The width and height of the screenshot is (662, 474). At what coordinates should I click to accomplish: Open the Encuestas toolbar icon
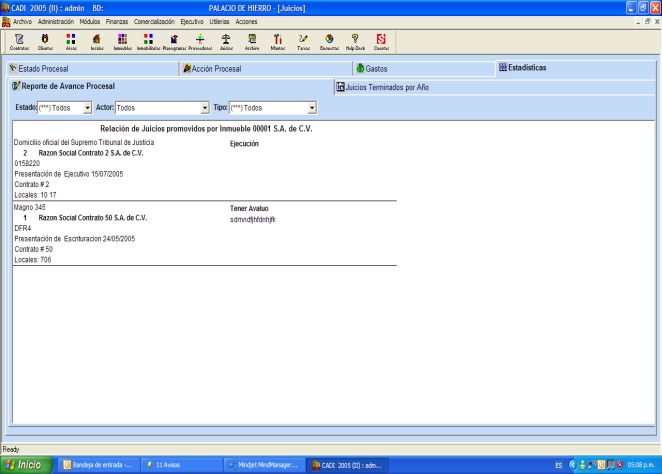point(329,40)
